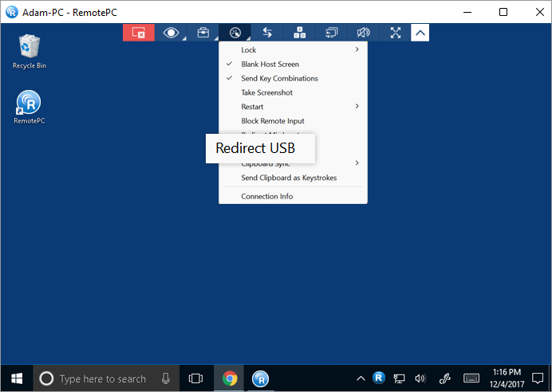Click Send Clipboard as Keystrokes
552x392 pixels.
289,178
